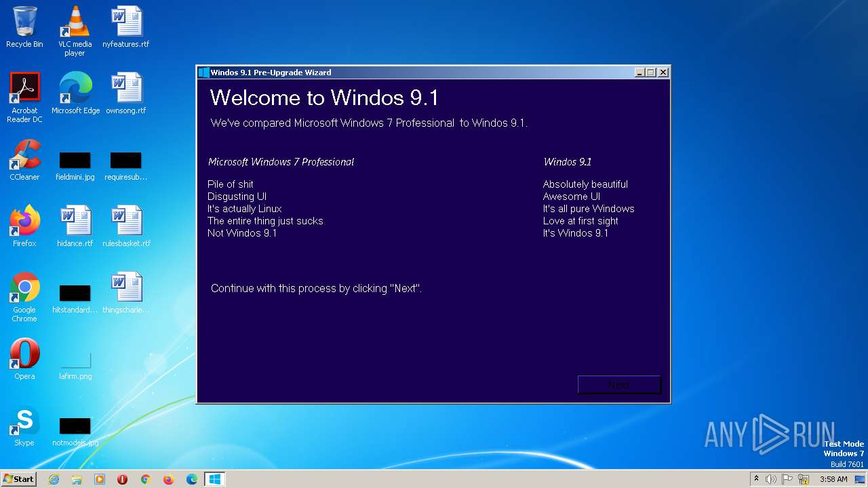Select the nyfeatures.rtf document icon
The width and height of the screenshot is (868, 488).
tap(126, 27)
